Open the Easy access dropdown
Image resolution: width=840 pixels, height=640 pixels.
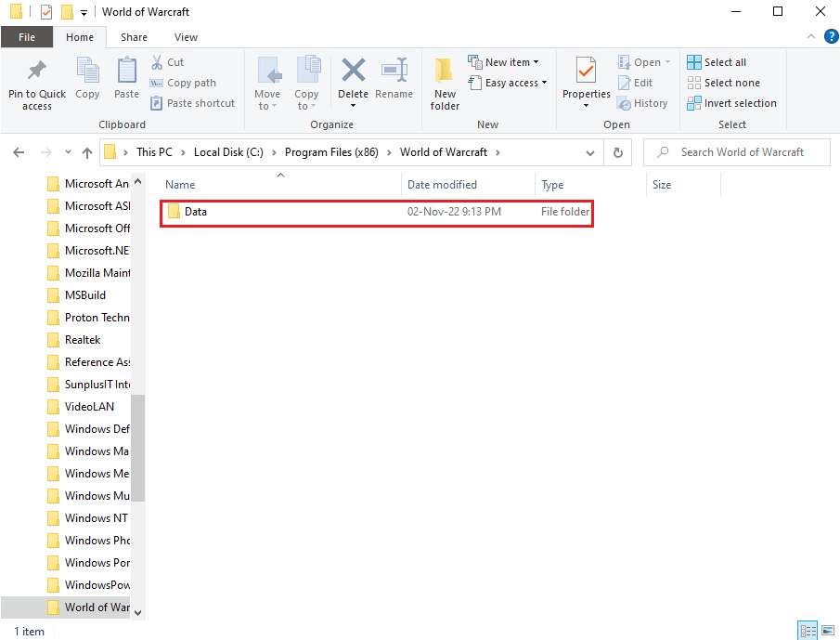point(508,83)
